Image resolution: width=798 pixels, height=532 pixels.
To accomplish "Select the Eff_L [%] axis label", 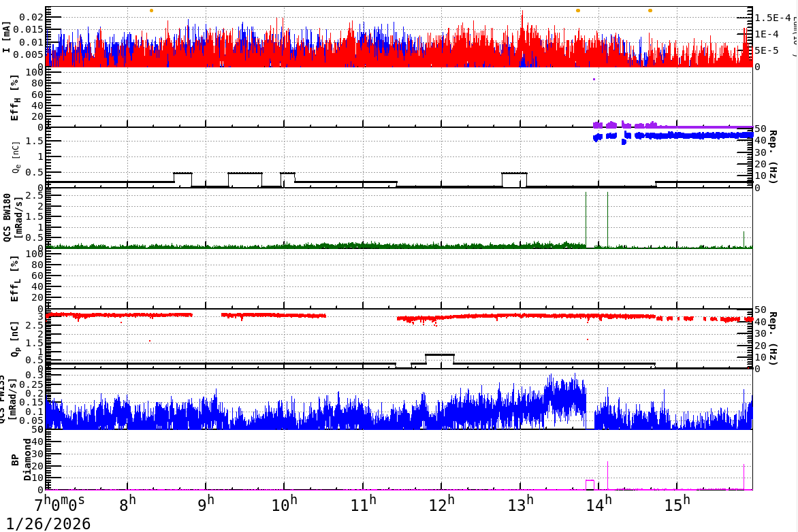I will (15, 279).
